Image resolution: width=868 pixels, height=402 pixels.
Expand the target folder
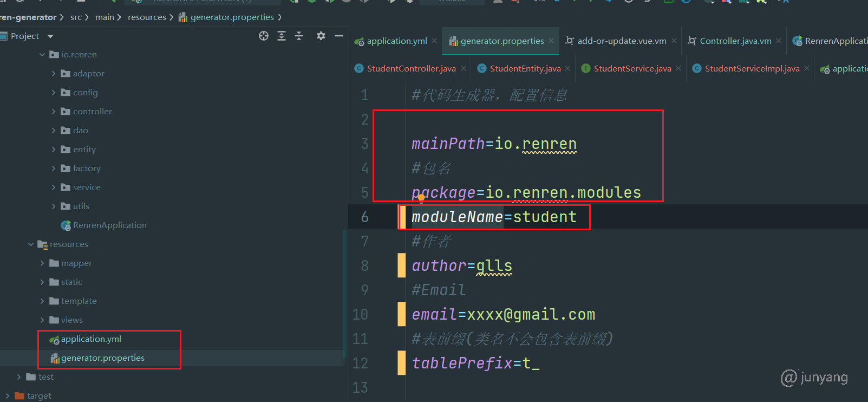(8, 396)
